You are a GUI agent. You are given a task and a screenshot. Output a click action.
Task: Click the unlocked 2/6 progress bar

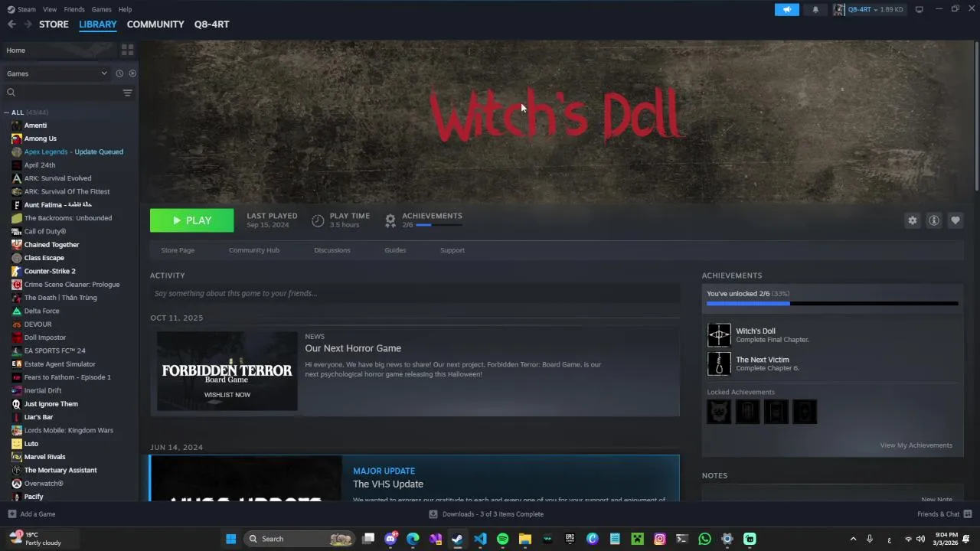click(832, 304)
